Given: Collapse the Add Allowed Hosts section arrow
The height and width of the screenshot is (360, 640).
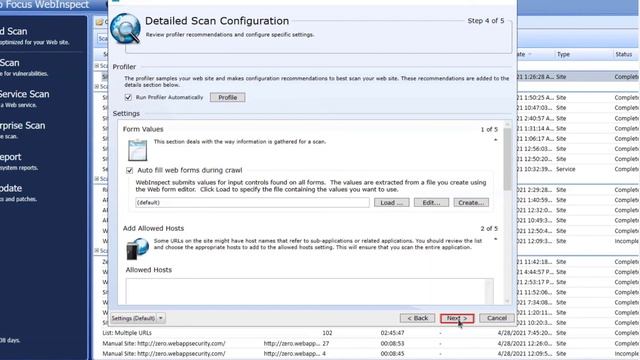Looking at the screenshot, I should (x=496, y=239).
